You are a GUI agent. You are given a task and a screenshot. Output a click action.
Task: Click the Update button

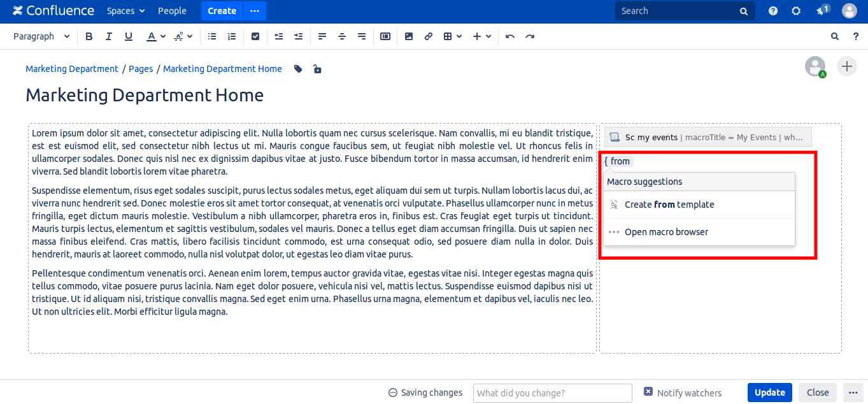769,393
